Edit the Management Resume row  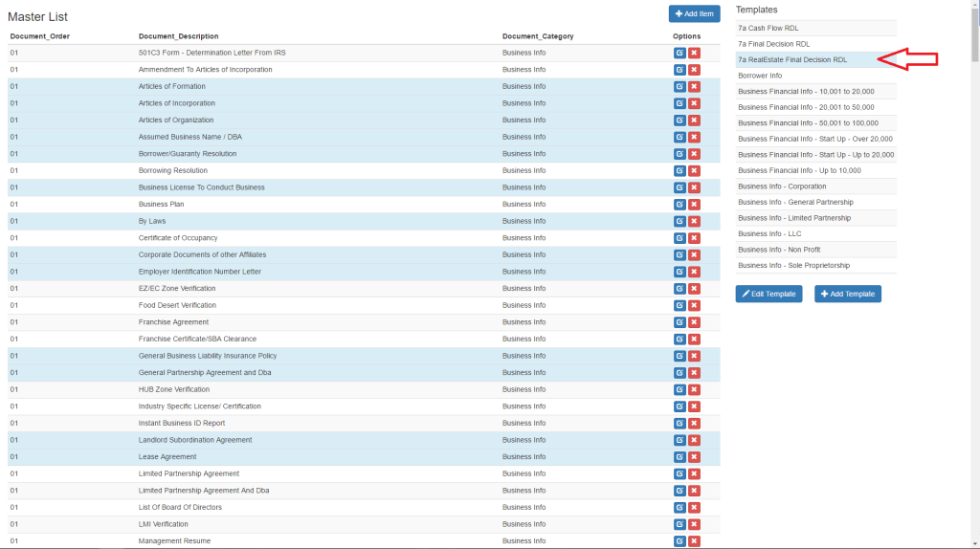pyautogui.click(x=679, y=542)
